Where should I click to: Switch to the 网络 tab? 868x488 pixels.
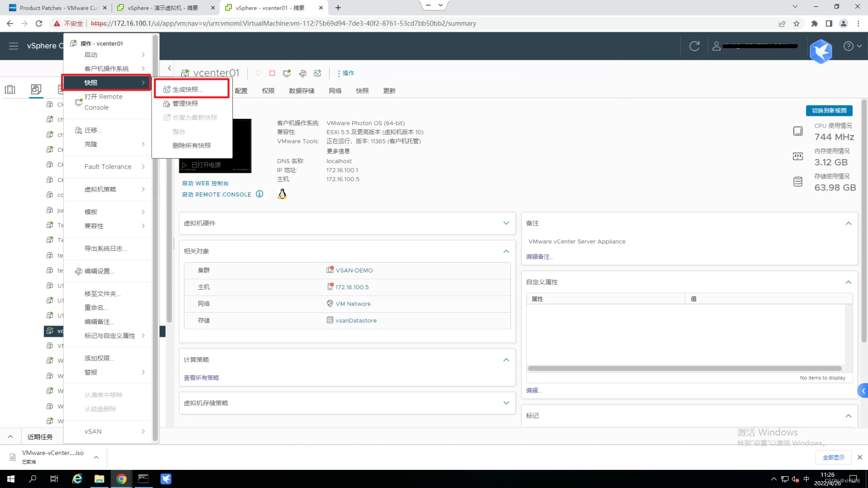click(x=335, y=91)
